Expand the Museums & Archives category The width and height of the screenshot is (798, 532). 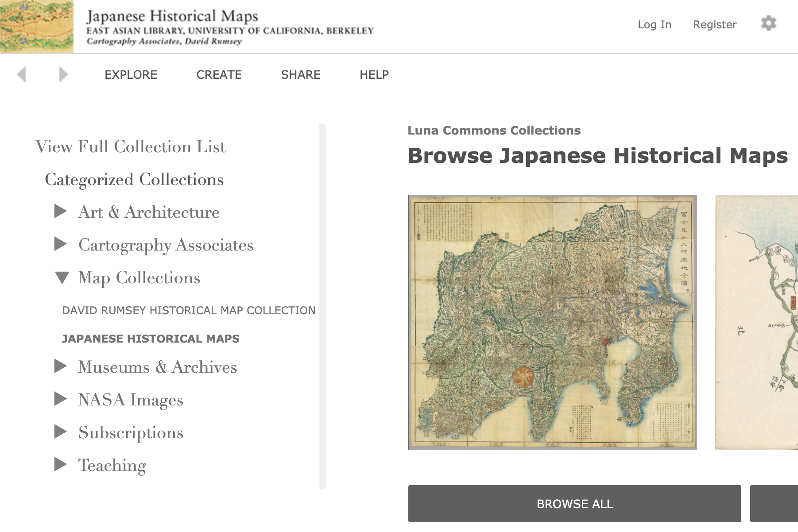61,366
